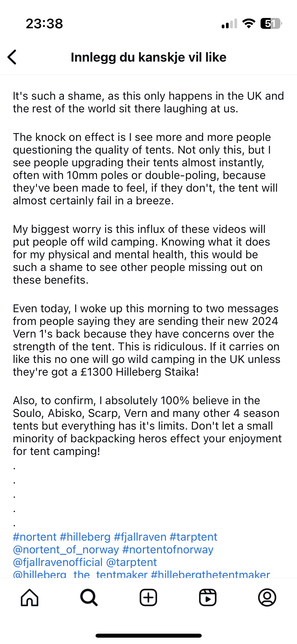Screen dimensions: 297x644
Task: Open the #nortent hashtag
Action: [x=35, y=537]
